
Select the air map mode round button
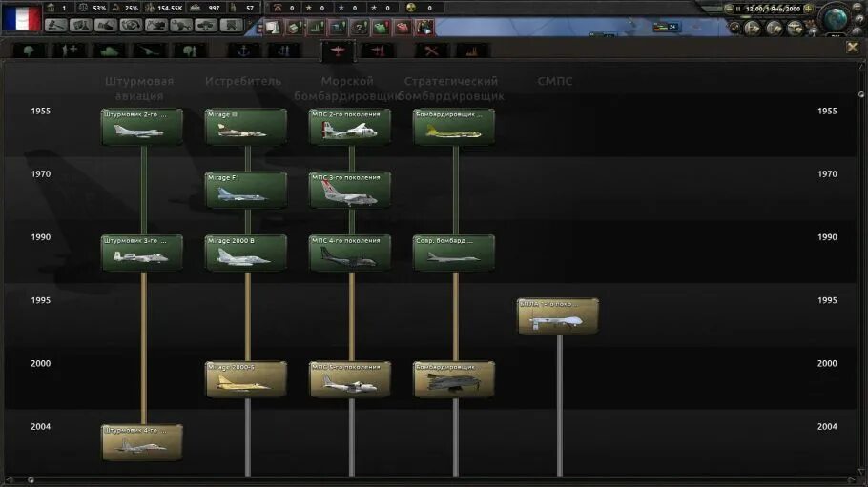point(795,27)
